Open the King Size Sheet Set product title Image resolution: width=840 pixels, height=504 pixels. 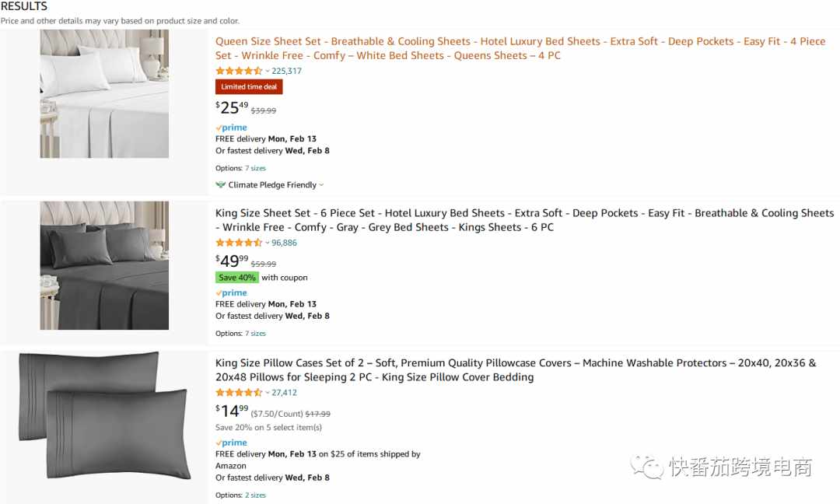coord(524,220)
